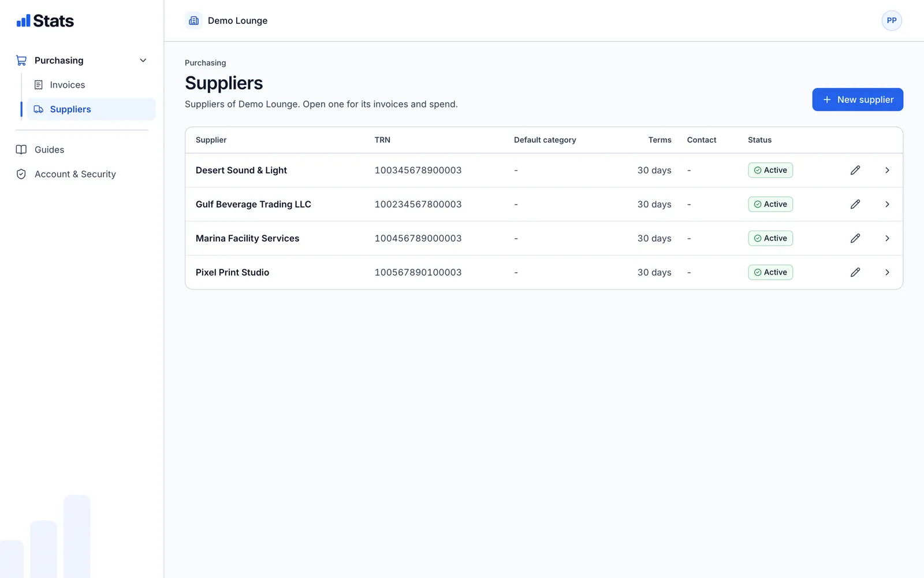Open Invoices in the sidebar

91,85
